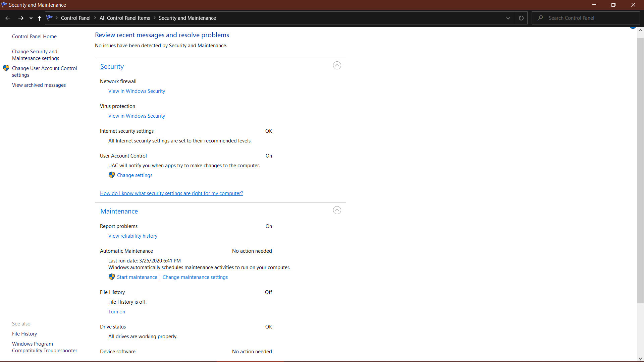Click the Forward navigation arrow
The width and height of the screenshot is (644, 362).
(x=21, y=18)
